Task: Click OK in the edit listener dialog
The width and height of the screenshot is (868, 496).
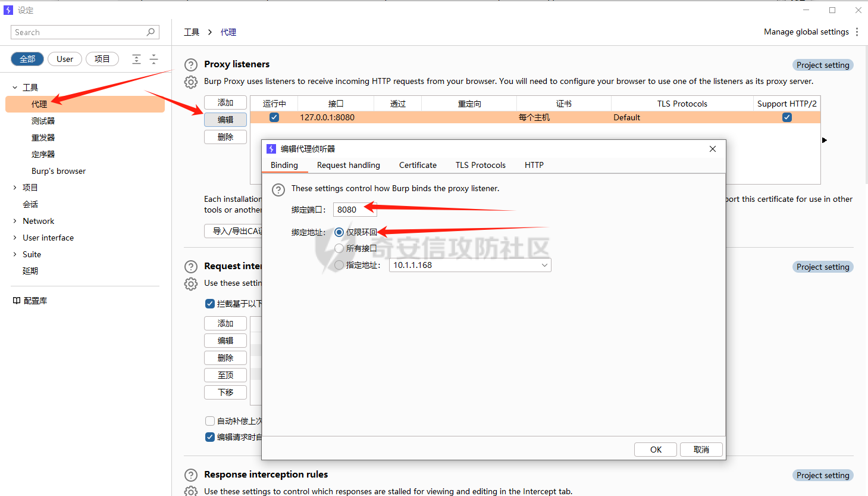Action: click(656, 450)
